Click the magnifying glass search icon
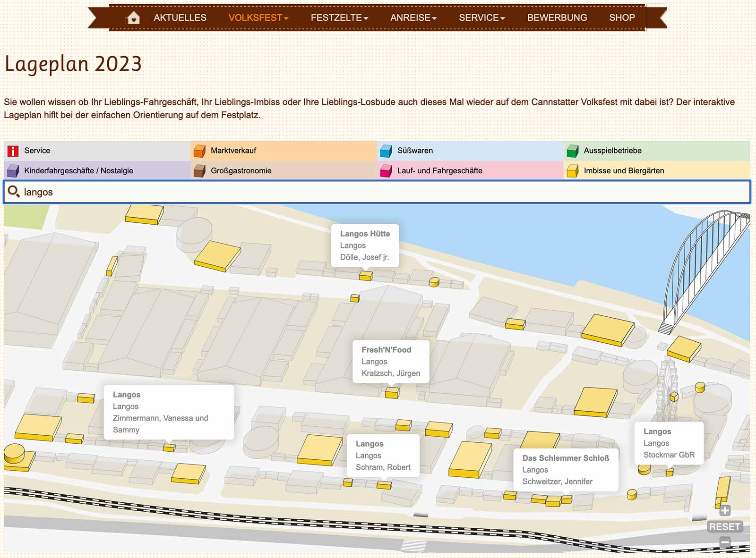The image size is (756, 558). pyautogui.click(x=14, y=192)
